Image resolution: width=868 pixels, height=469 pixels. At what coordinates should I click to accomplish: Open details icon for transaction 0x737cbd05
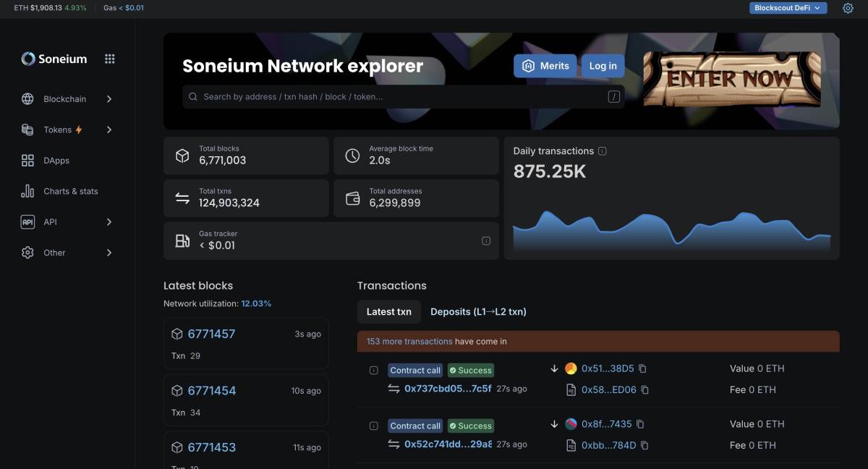(373, 371)
